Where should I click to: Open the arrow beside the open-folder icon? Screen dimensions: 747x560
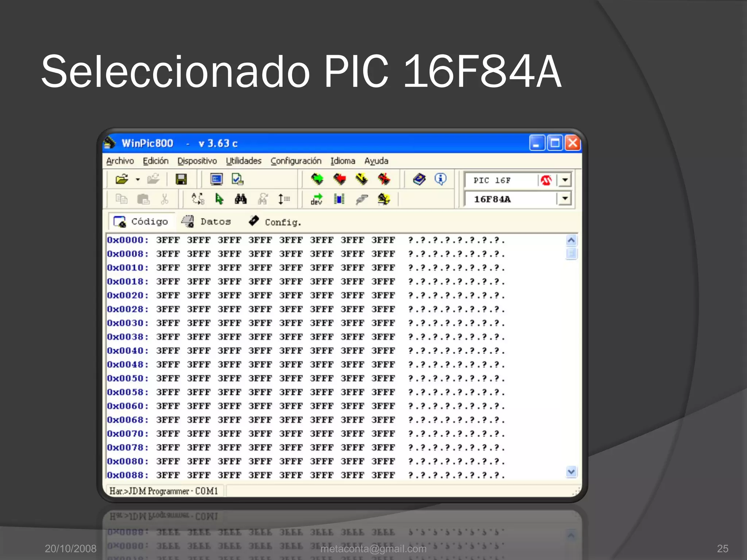point(138,179)
